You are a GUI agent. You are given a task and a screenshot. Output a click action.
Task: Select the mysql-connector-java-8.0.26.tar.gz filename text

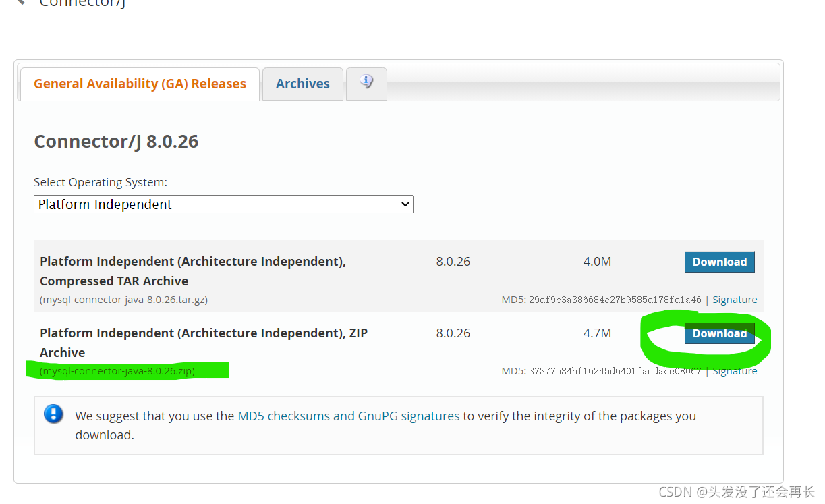[x=123, y=300]
